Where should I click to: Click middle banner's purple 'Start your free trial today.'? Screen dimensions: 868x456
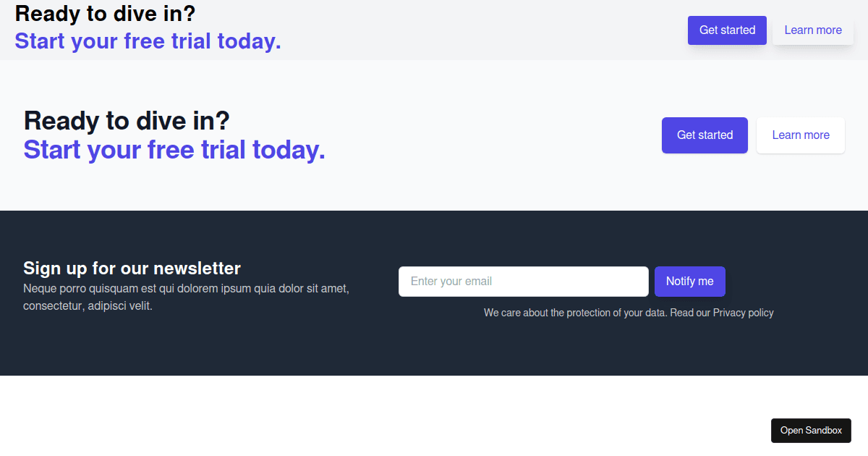click(174, 150)
